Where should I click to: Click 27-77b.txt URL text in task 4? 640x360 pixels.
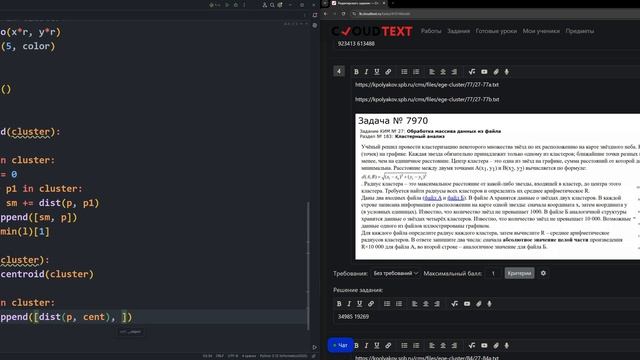(x=427, y=100)
